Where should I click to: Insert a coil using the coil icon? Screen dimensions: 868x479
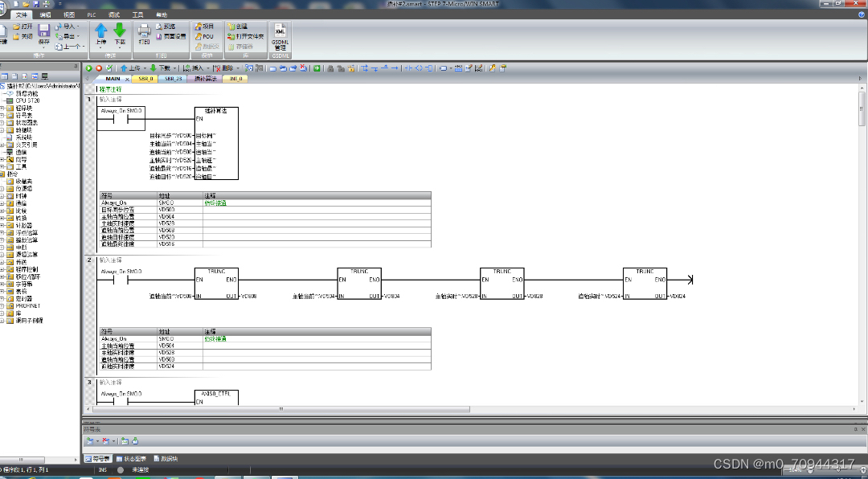point(419,68)
